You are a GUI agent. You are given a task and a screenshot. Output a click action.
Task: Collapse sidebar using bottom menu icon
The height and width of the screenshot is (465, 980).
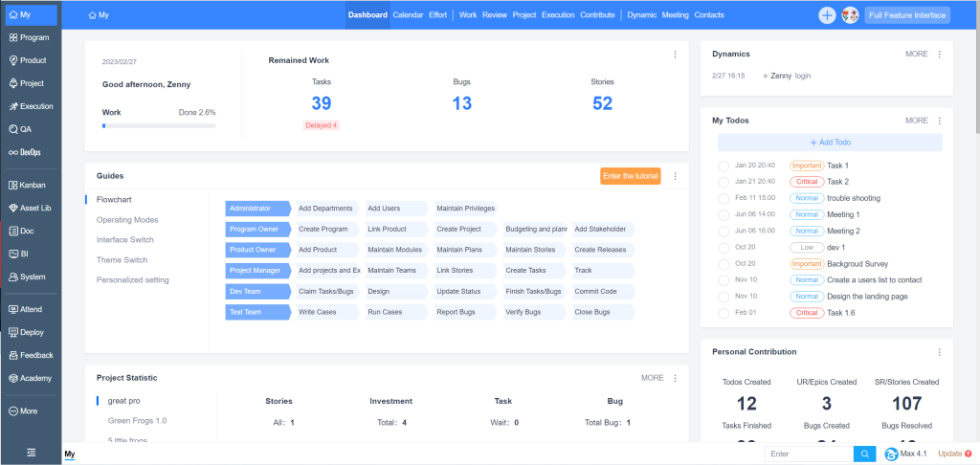(x=31, y=453)
